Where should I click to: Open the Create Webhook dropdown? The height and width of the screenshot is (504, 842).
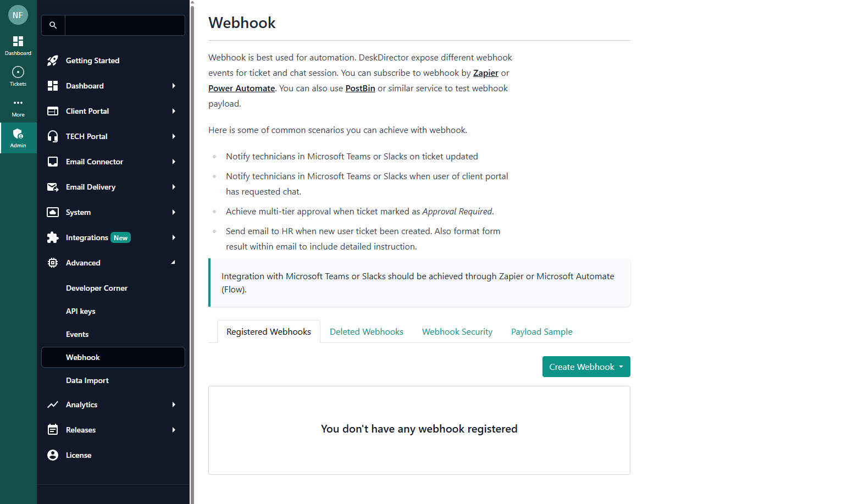[x=586, y=367]
